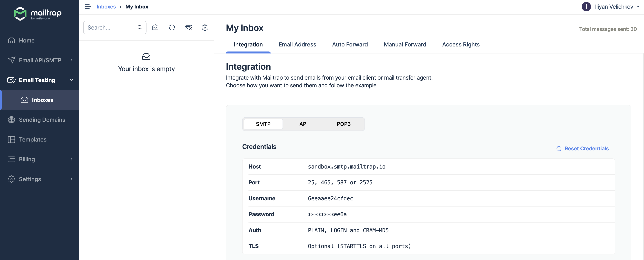The image size is (644, 260).
Task: Click the user avatar with letter I
Action: 586,7
